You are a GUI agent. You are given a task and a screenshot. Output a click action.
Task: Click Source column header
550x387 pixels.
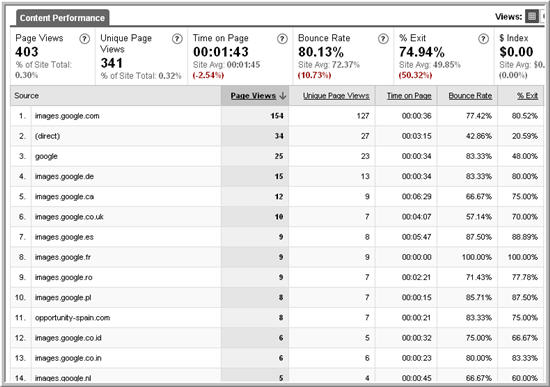pyautogui.click(x=26, y=96)
